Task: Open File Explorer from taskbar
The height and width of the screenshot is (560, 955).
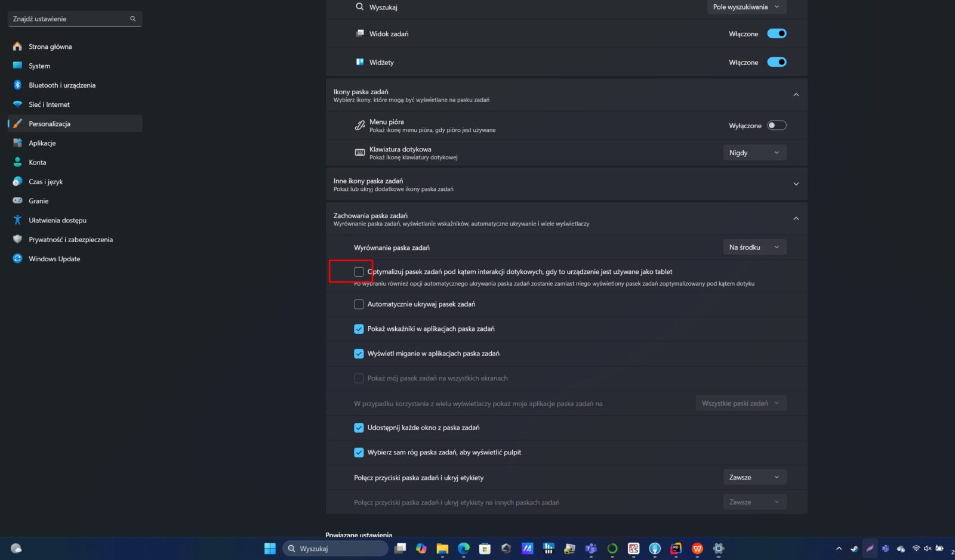Action: [442, 549]
